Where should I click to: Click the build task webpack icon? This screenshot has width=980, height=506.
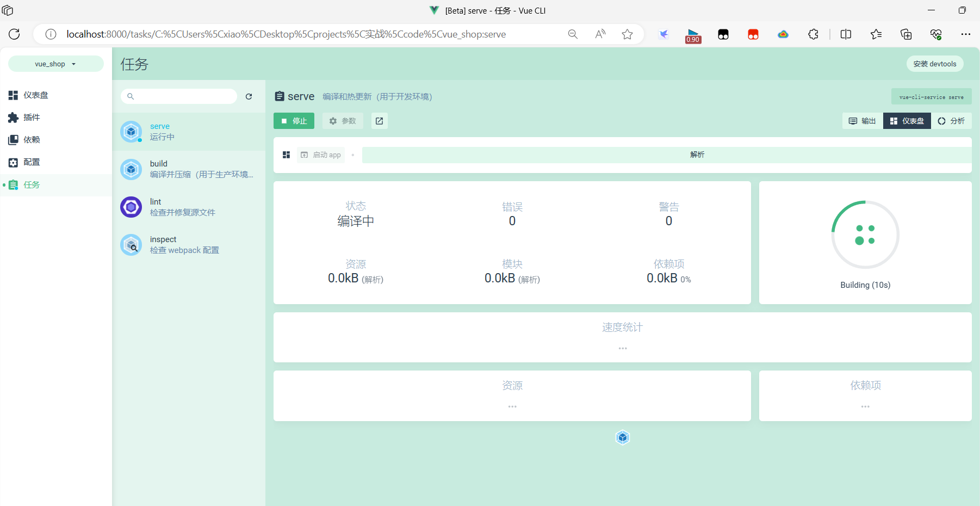point(131,169)
